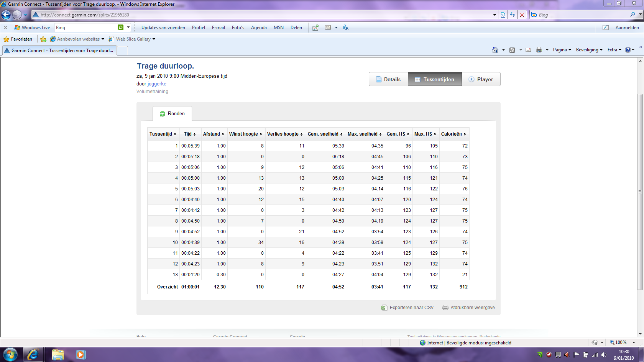Open the Player tab
Viewport: 644px width, 362px height.
481,79
